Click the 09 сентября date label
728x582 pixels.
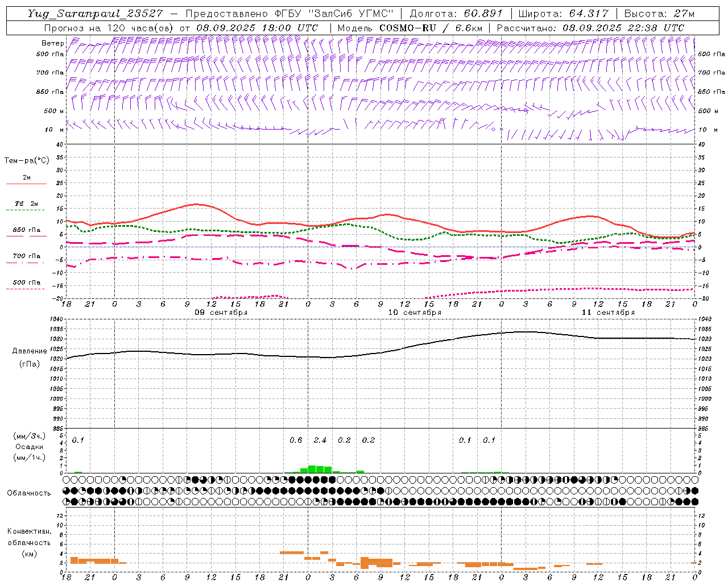point(221,312)
